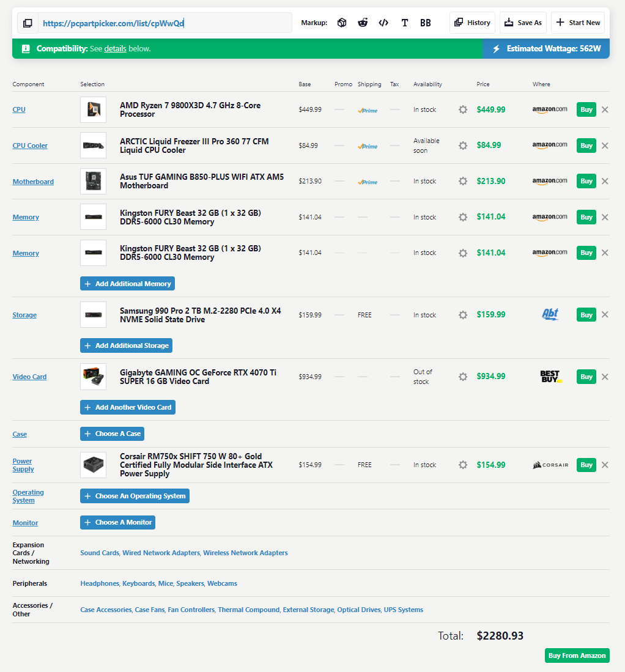Open the History button
The width and height of the screenshot is (625, 672).
(472, 23)
